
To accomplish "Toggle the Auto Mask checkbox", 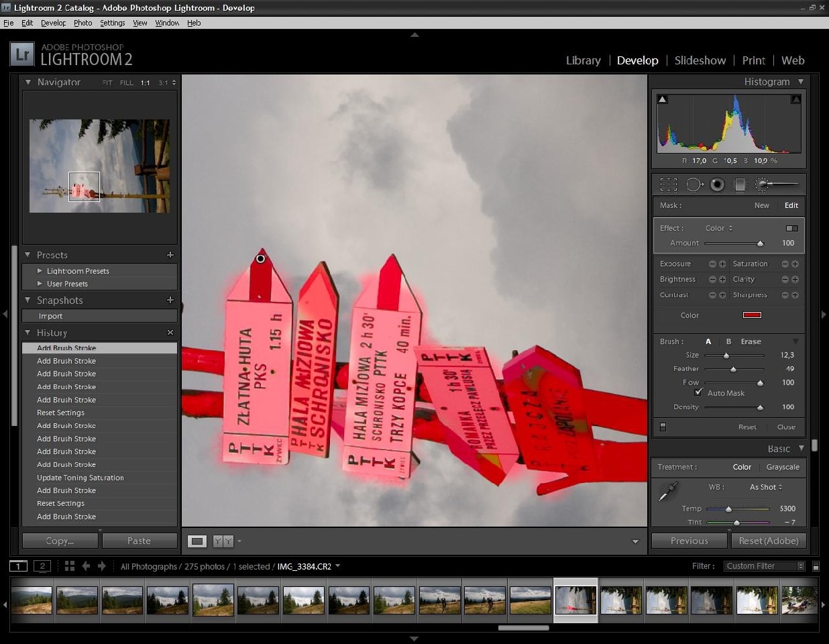I will pos(698,392).
